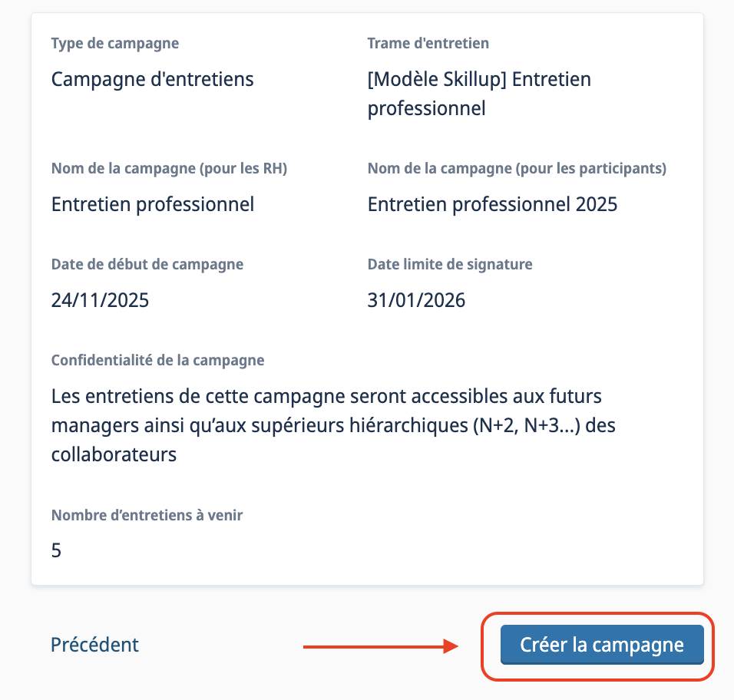
Task: Click the "Date de début de campagne" label
Action: click(147, 264)
